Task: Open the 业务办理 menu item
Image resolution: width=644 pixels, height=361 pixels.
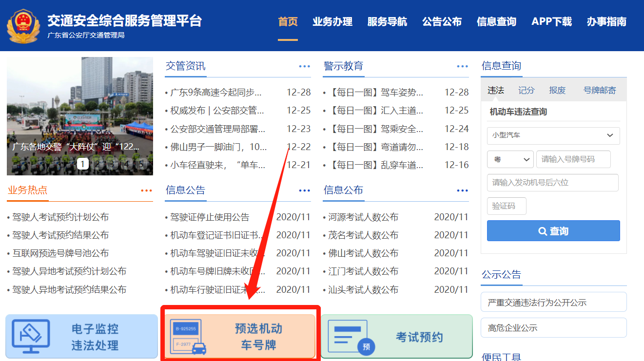Action: tap(332, 22)
